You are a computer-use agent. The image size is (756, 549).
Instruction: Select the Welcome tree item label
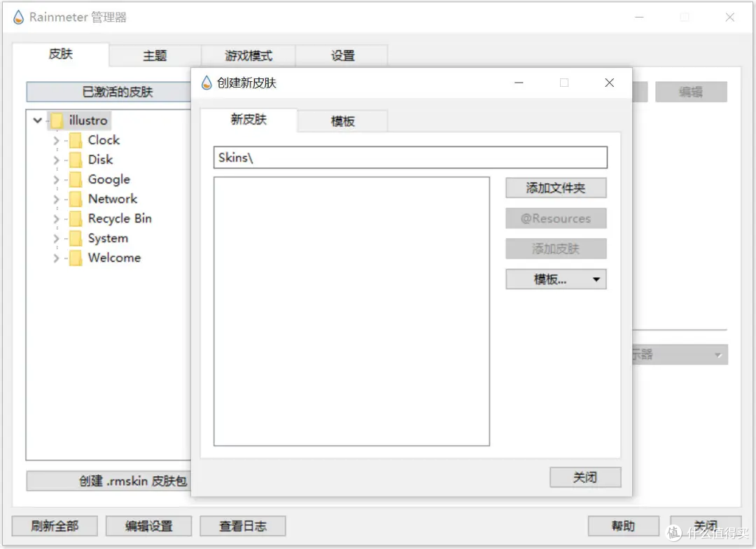coord(114,258)
